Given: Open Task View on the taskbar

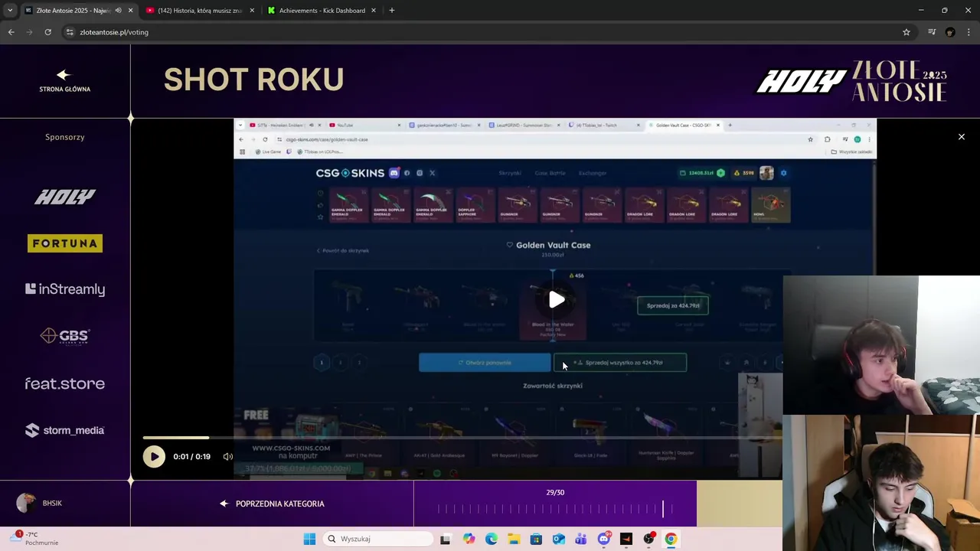Looking at the screenshot, I should coord(446,539).
